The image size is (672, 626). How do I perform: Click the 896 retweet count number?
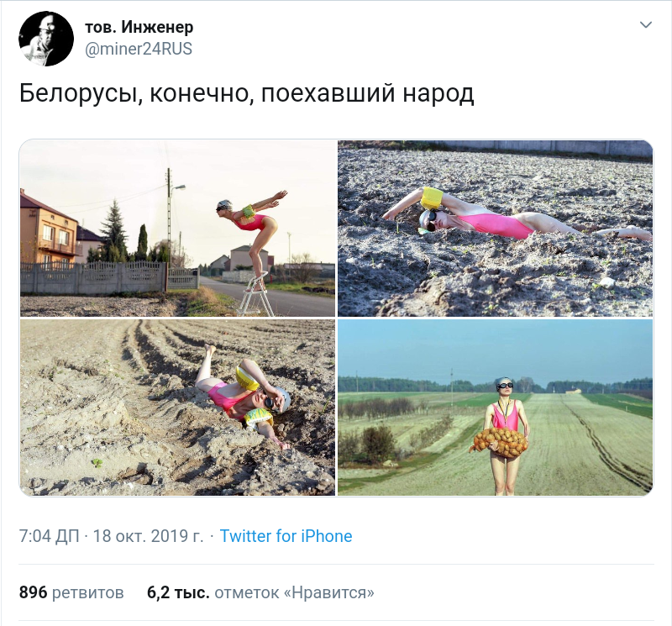tap(33, 592)
